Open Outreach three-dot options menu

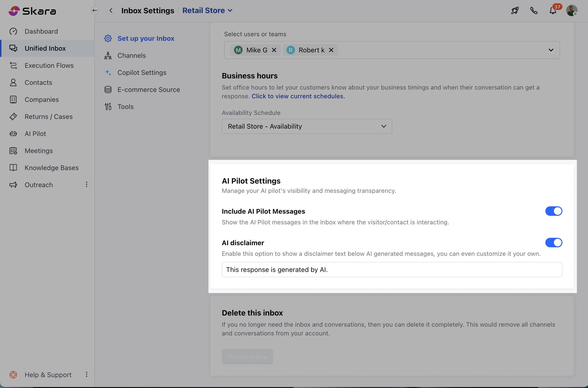point(86,184)
